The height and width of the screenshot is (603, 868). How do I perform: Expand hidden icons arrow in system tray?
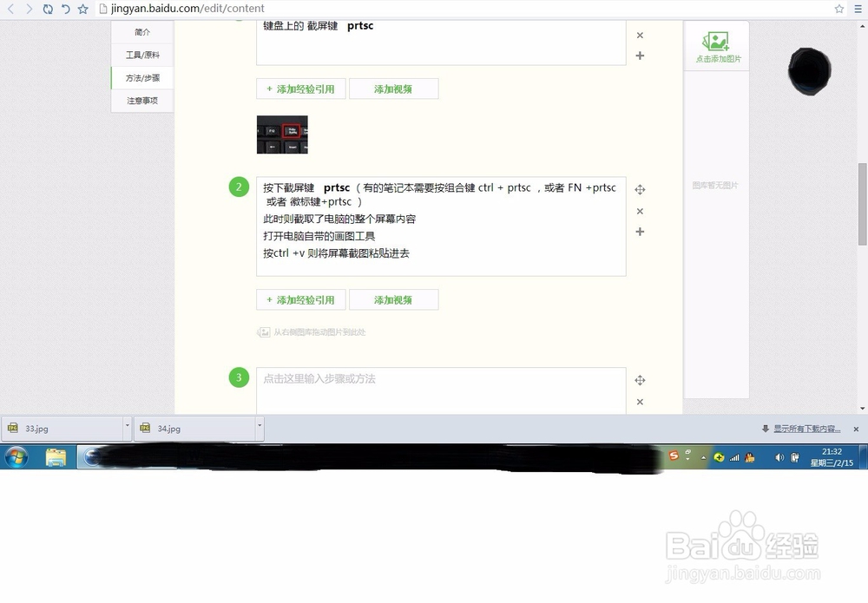point(703,457)
